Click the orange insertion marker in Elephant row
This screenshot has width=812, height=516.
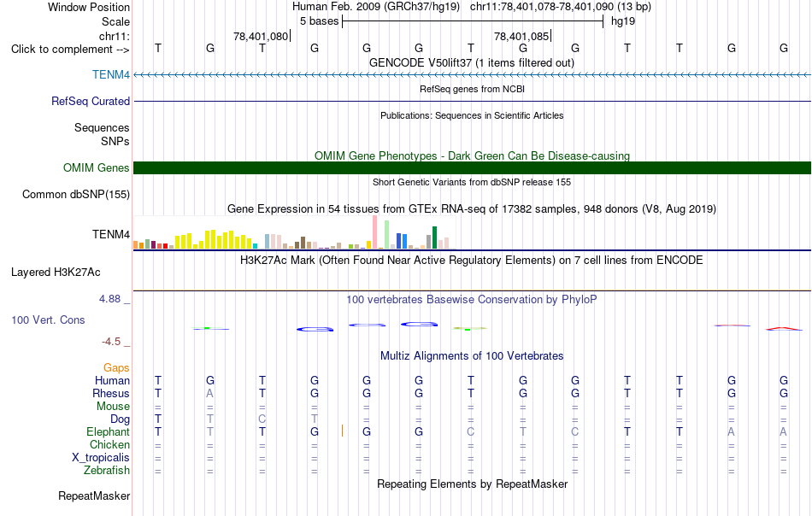click(x=342, y=431)
